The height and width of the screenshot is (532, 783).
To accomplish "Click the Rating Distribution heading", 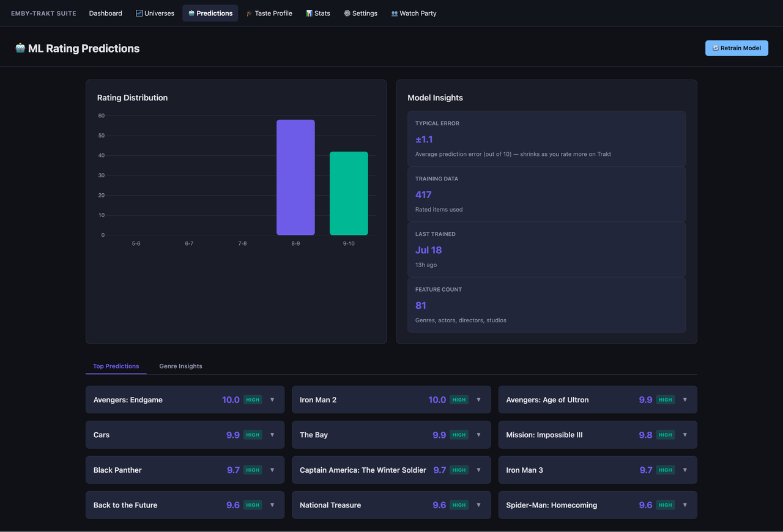I will click(132, 98).
